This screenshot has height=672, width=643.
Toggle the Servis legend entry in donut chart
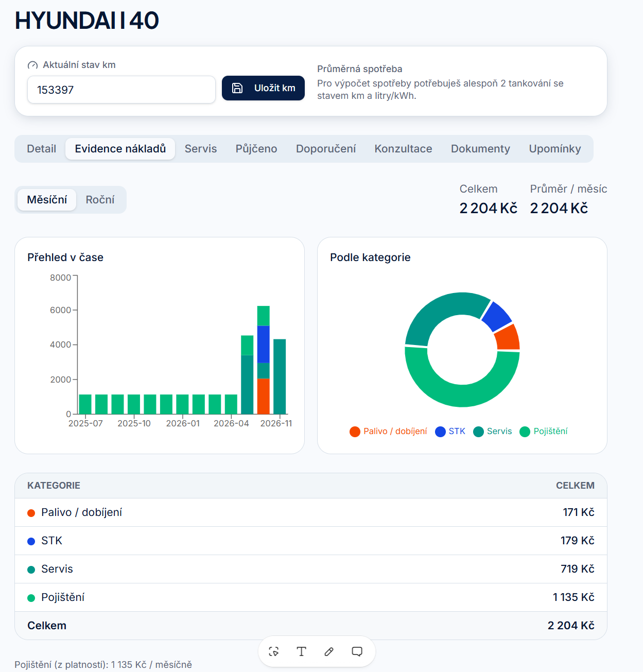tap(493, 432)
